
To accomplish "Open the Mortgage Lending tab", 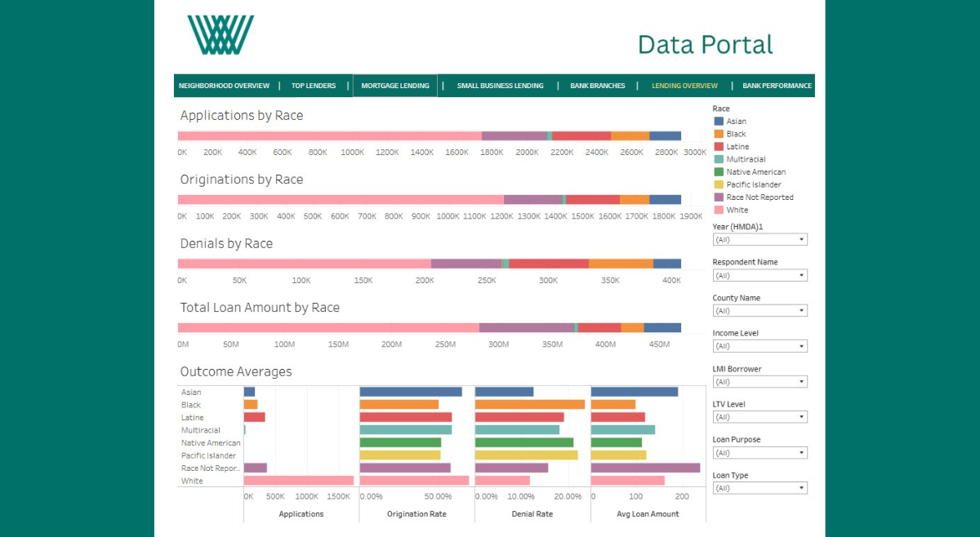I will [x=395, y=86].
